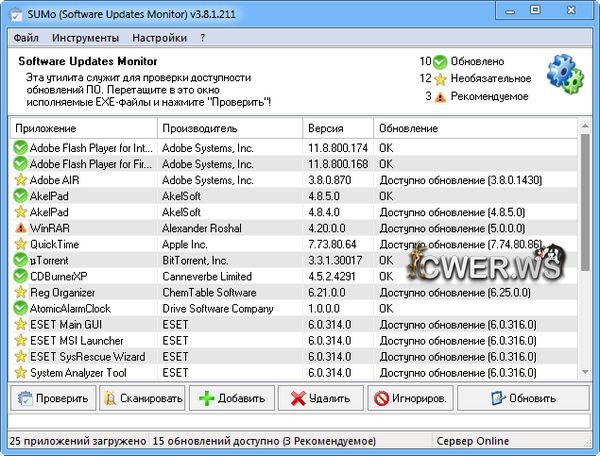Image resolution: width=600 pixels, height=456 pixels.
Task: Click the vertical scrollbar of the list
Action: [x=584, y=250]
